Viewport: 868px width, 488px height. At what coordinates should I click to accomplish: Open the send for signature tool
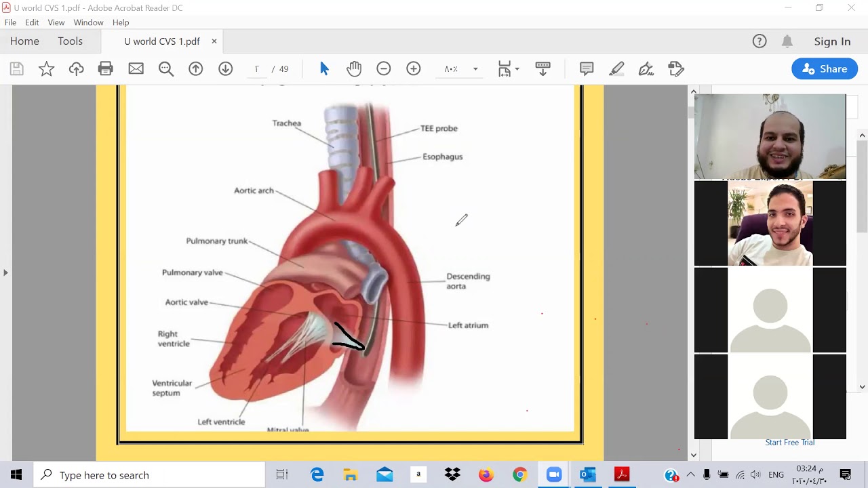[x=676, y=68]
